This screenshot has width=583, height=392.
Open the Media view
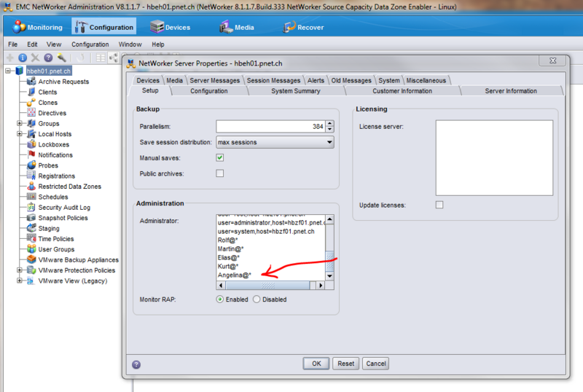(237, 28)
